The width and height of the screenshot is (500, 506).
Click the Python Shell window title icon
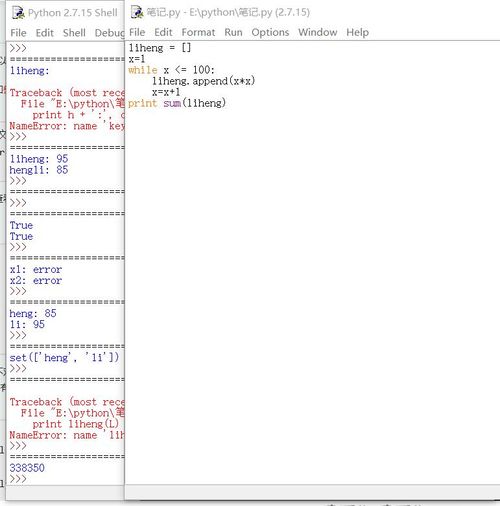tap(19, 13)
